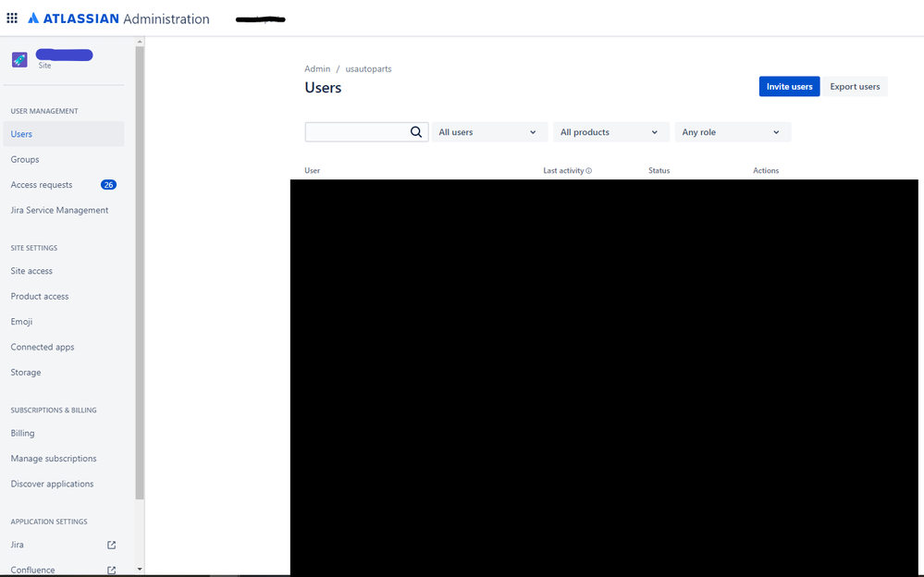Open Emoji settings

[x=21, y=321]
